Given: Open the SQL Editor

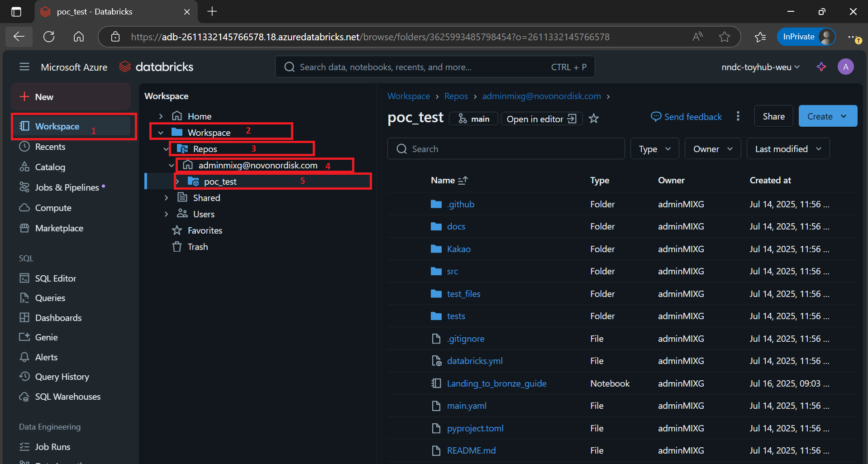Looking at the screenshot, I should 48,278.
